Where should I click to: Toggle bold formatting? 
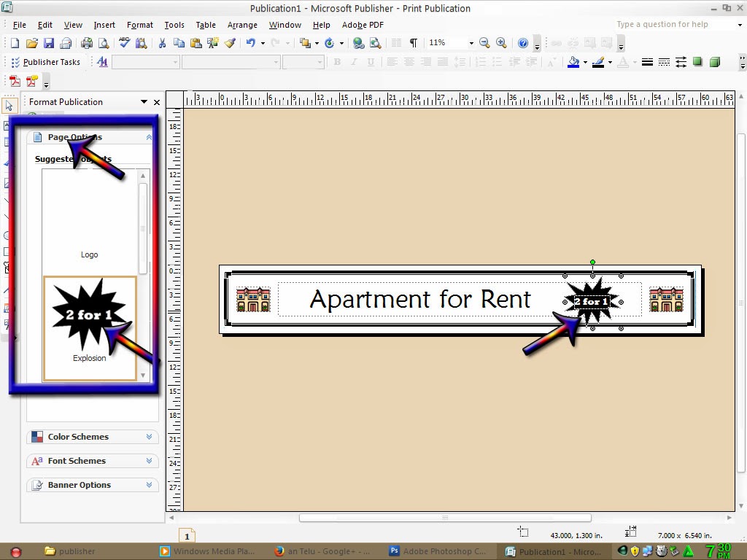[337, 62]
